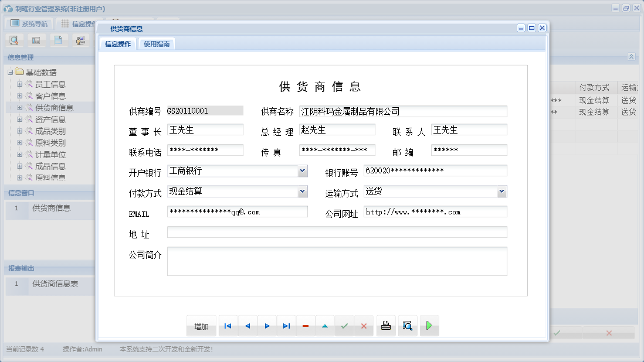Viewport: 644px width, 362px height.
Task: Open the 付款方式 dropdown list
Action: point(302,192)
